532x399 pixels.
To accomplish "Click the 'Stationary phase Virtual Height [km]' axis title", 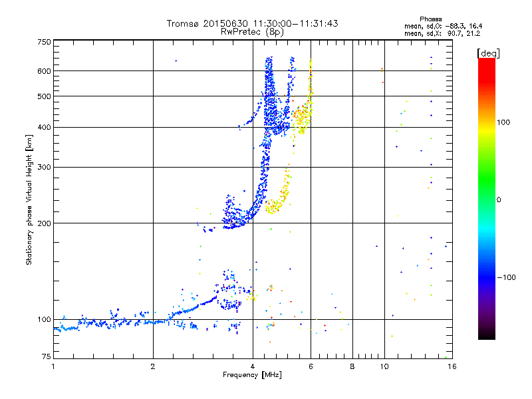I will 29,199.
